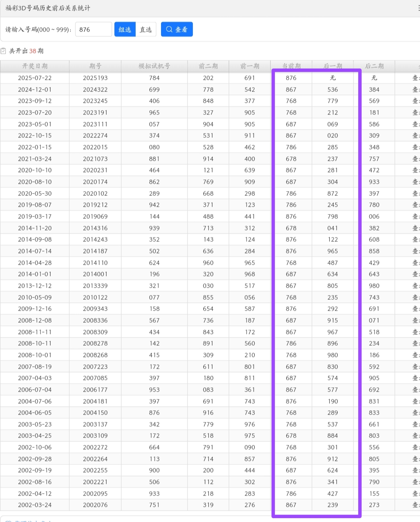420x522 pixels.
Task: Click the draw date 2002-03-24
Action: [35, 505]
